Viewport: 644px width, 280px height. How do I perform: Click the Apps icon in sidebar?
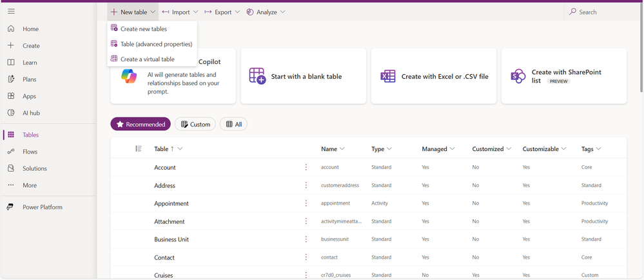[x=11, y=96]
